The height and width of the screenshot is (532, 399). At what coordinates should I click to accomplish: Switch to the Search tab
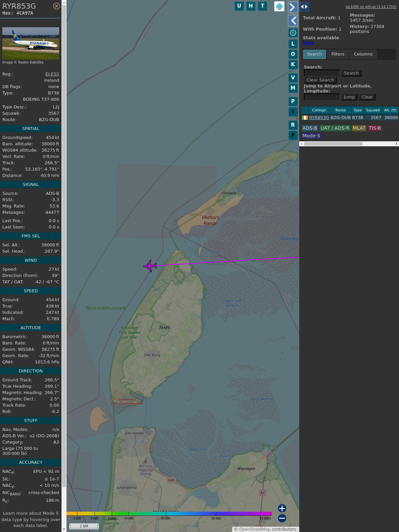(x=315, y=54)
